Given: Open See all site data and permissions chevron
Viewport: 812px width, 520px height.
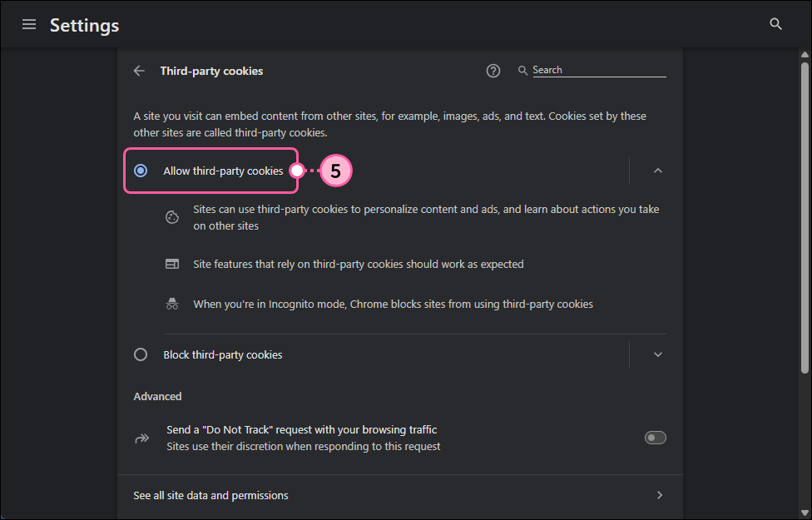Looking at the screenshot, I should click(x=659, y=494).
